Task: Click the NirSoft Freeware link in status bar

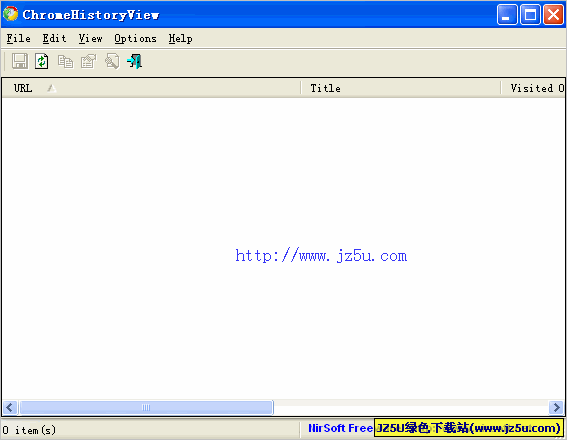Action: point(340,428)
